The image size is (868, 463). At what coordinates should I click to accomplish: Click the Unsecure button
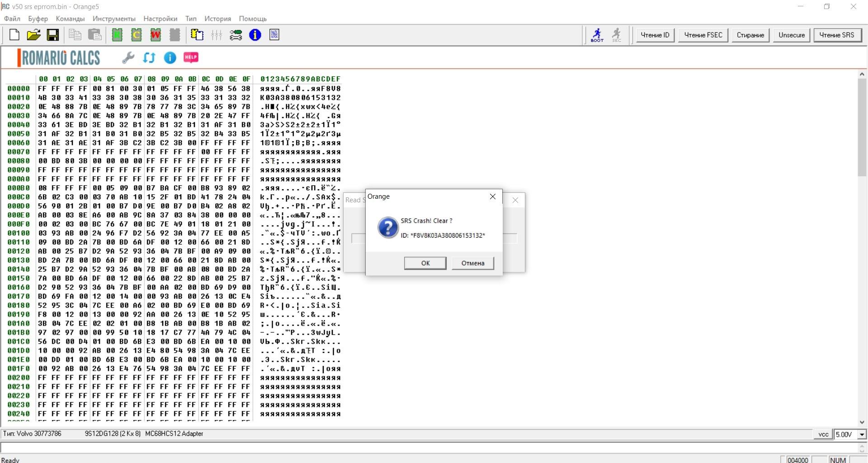pos(792,35)
